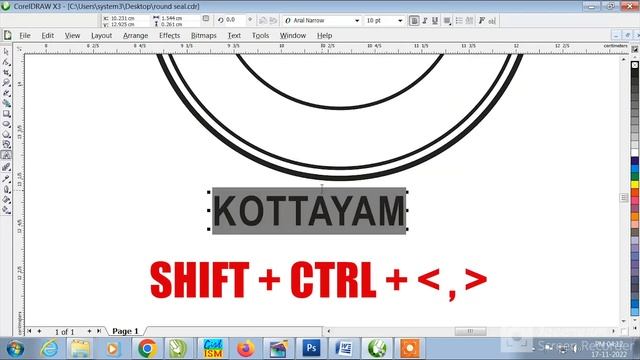Select the Basic Shapes tool

click(x=6, y=144)
